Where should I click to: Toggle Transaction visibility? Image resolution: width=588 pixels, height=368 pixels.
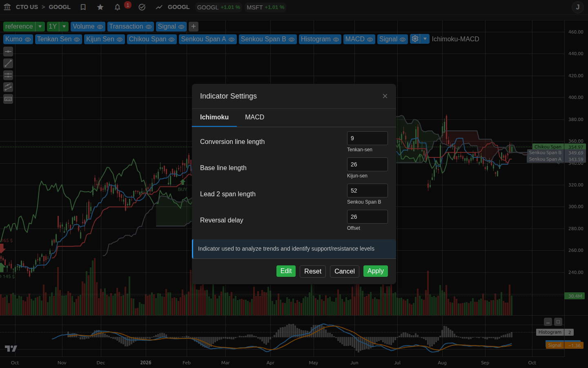coord(149,27)
